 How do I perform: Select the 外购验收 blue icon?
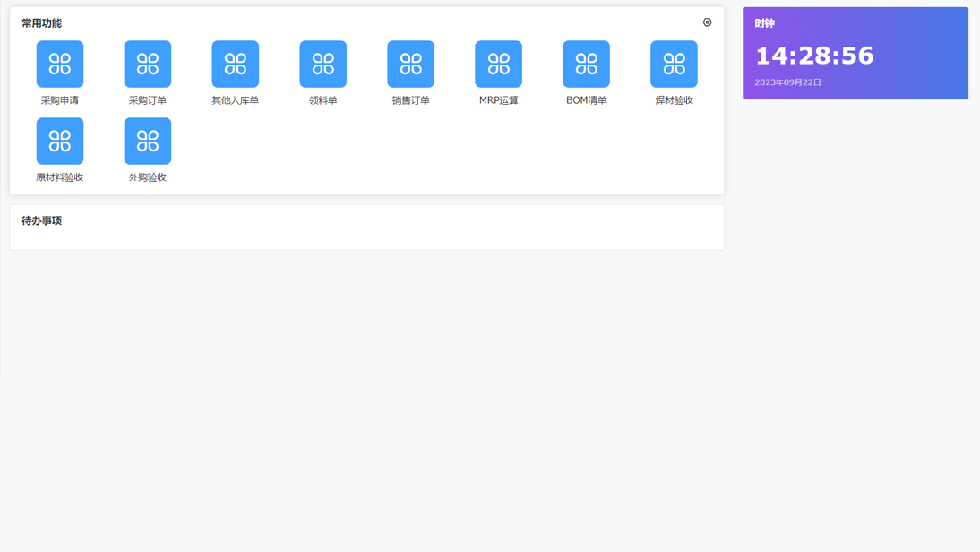[x=148, y=141]
